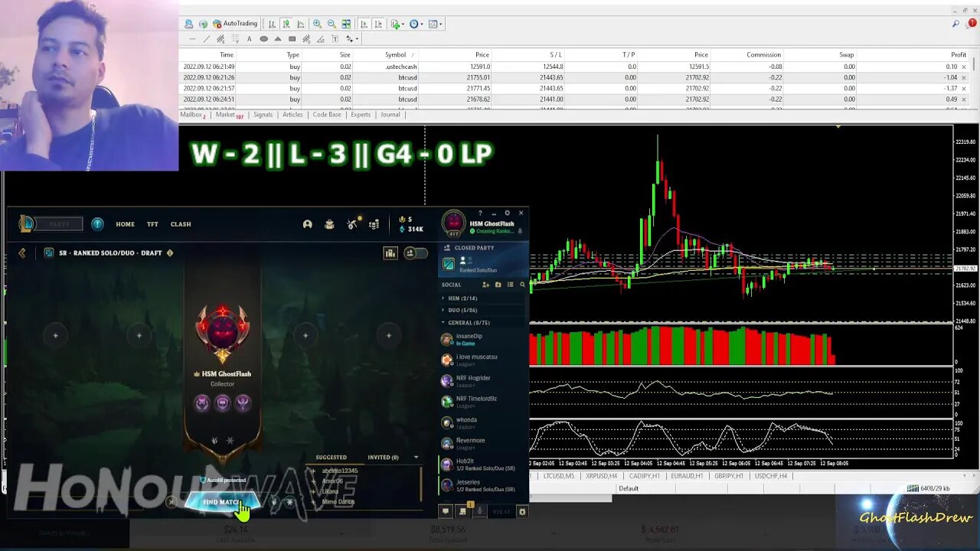Open friend insaneDip in the list
Screen dimensions: 980x551
coord(482,339)
